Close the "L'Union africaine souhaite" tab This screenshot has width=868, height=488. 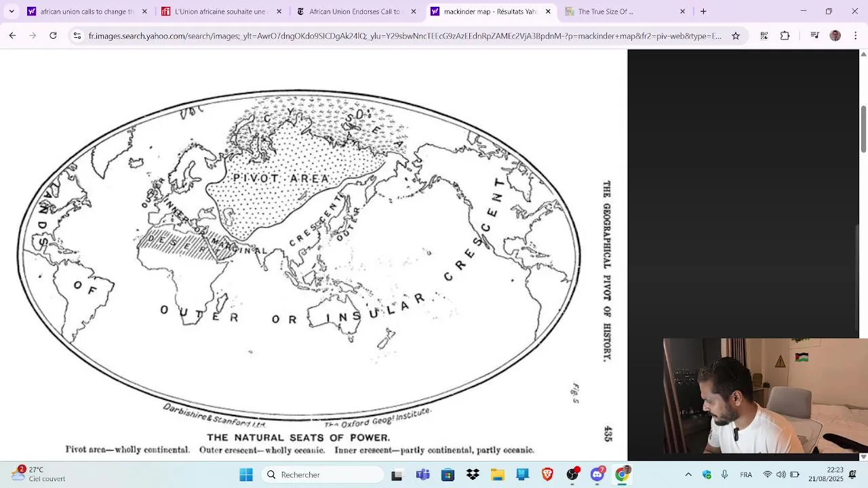coord(279,12)
